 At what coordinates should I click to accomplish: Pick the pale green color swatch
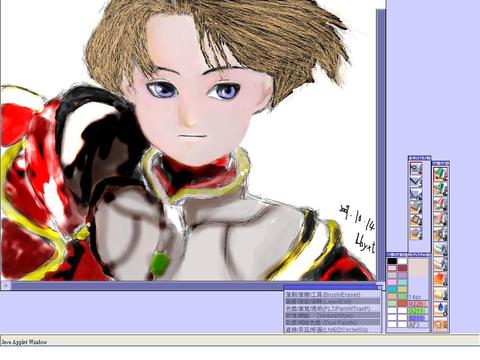pos(392,303)
